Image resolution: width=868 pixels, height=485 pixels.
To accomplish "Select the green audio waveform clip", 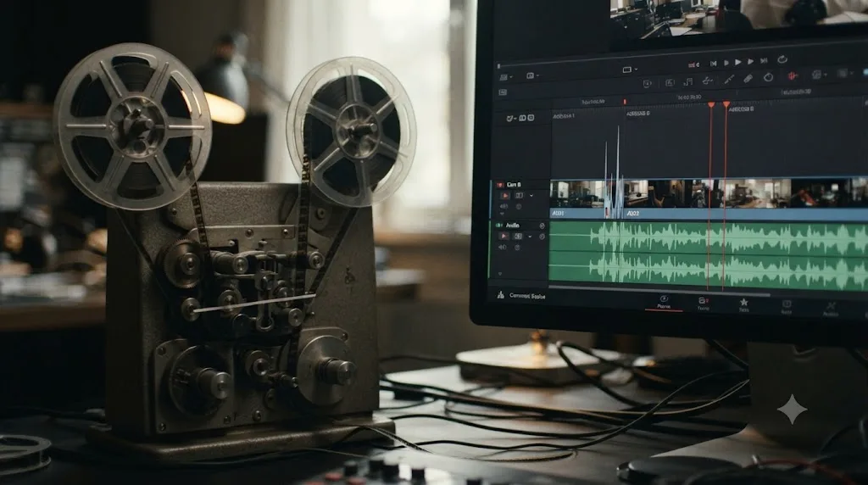I will pos(709,255).
